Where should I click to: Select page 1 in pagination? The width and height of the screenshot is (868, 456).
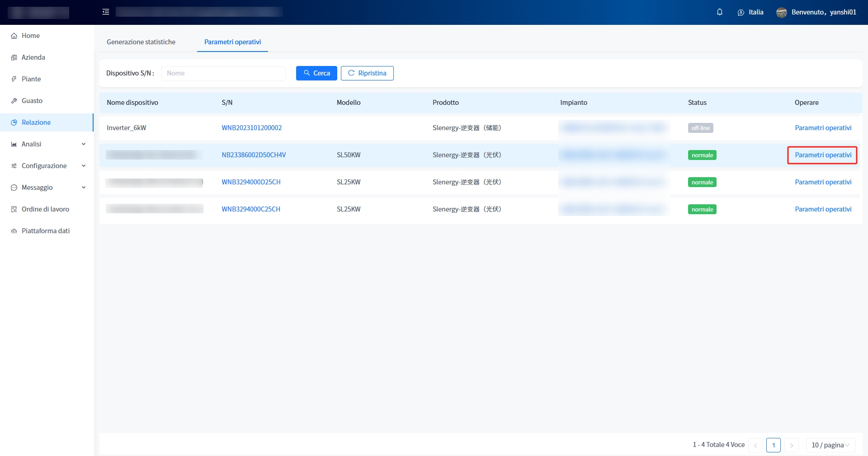pos(774,445)
